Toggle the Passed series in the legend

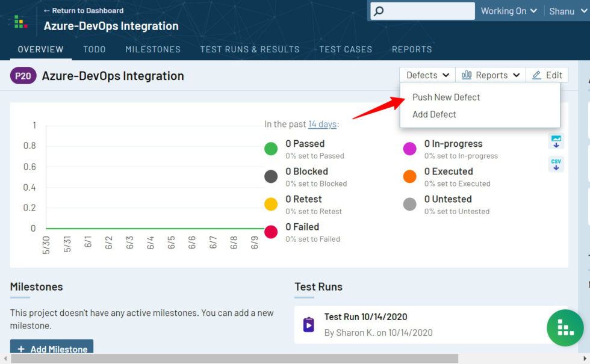click(x=271, y=149)
